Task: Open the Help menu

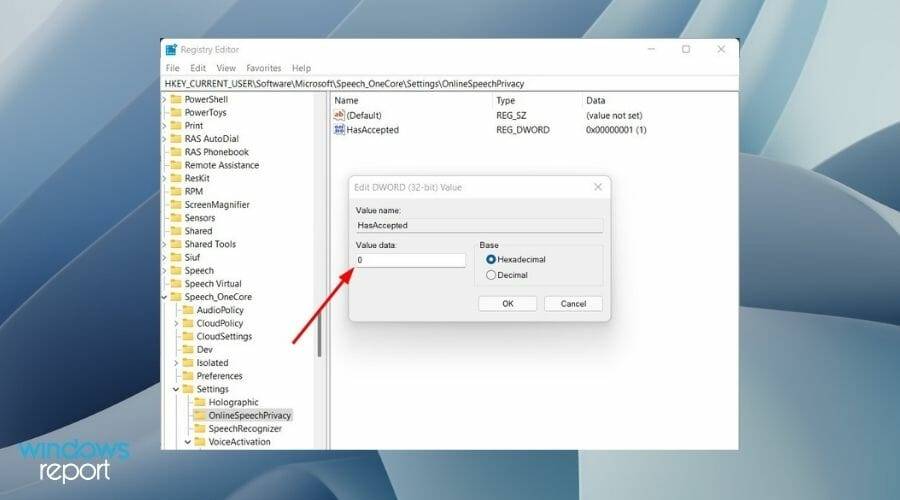Action: [x=301, y=68]
